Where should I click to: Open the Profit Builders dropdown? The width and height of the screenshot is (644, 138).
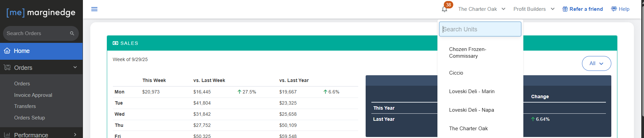[x=534, y=9]
